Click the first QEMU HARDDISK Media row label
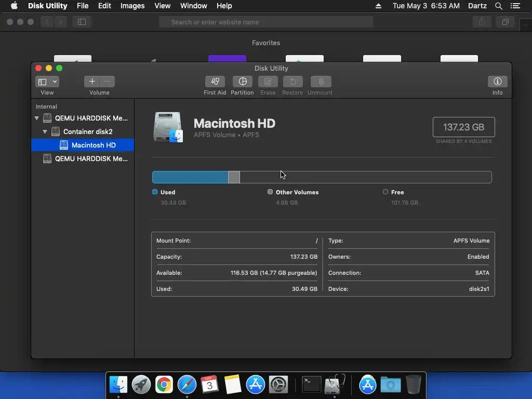The height and width of the screenshot is (399, 532). pos(91,118)
